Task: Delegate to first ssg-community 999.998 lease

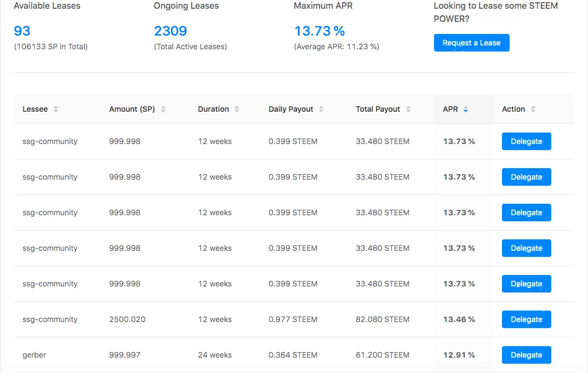Action: pyautogui.click(x=527, y=141)
